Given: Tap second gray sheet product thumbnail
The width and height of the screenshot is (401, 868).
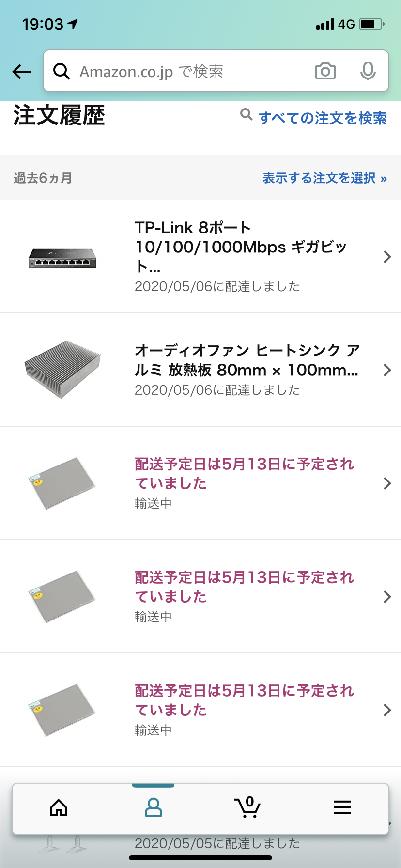Looking at the screenshot, I should click(x=62, y=596).
